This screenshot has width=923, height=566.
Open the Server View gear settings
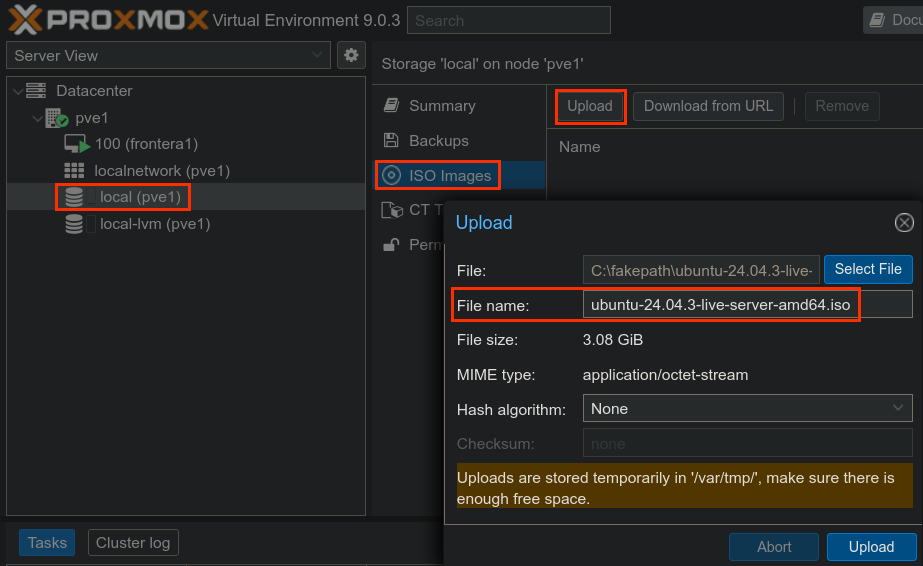point(350,55)
